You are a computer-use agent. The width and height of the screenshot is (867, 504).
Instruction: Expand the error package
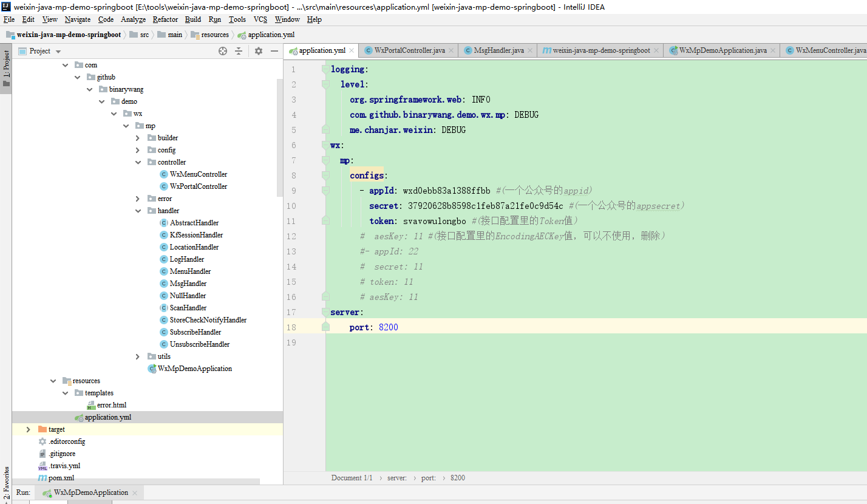pyautogui.click(x=138, y=199)
